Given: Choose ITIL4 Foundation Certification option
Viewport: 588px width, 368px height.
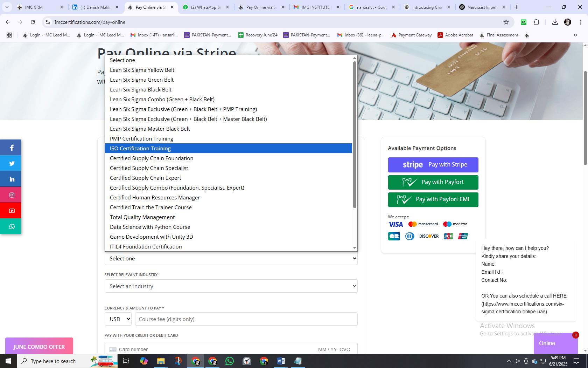Looking at the screenshot, I should coord(228,247).
